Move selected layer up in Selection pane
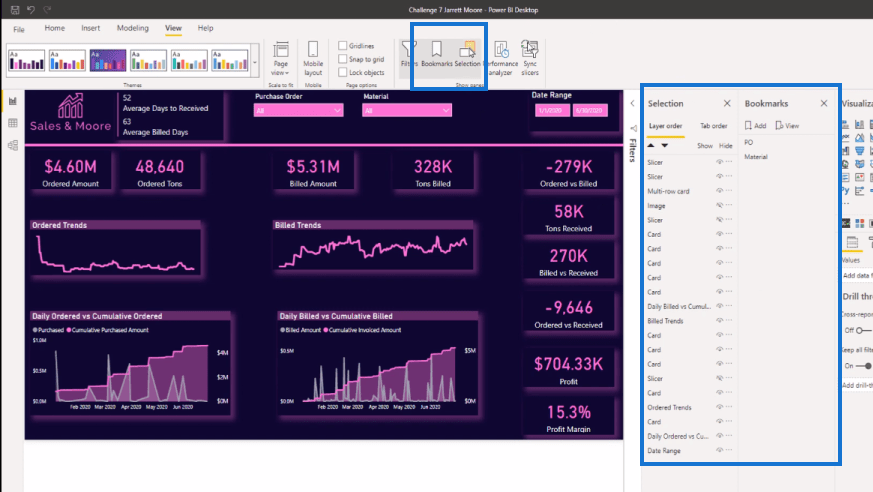The image size is (873, 492). point(651,145)
